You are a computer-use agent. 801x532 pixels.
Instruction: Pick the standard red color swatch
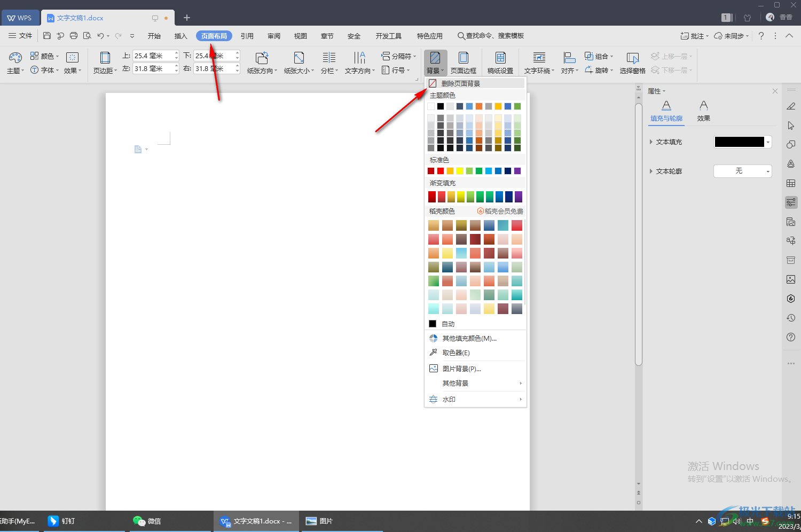(x=441, y=171)
